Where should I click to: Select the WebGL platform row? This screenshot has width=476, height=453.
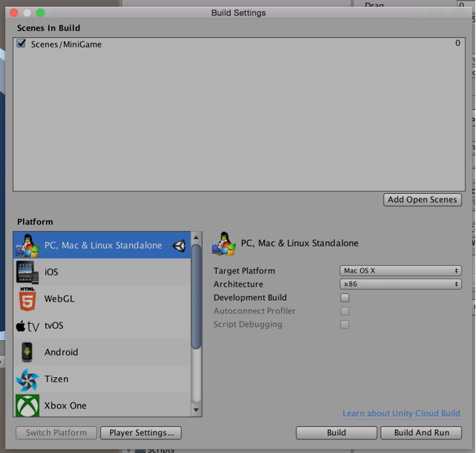(102, 299)
